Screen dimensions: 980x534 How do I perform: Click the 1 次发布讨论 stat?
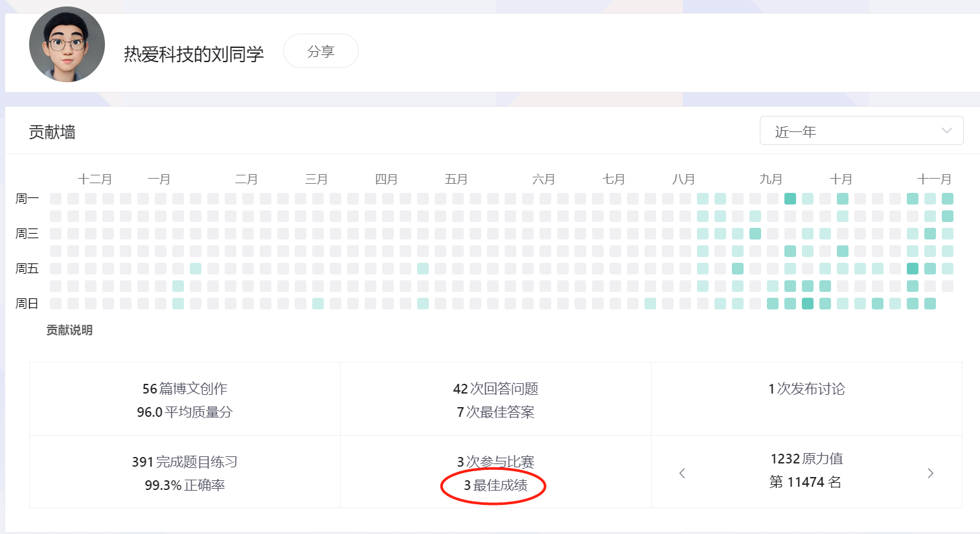tap(806, 388)
